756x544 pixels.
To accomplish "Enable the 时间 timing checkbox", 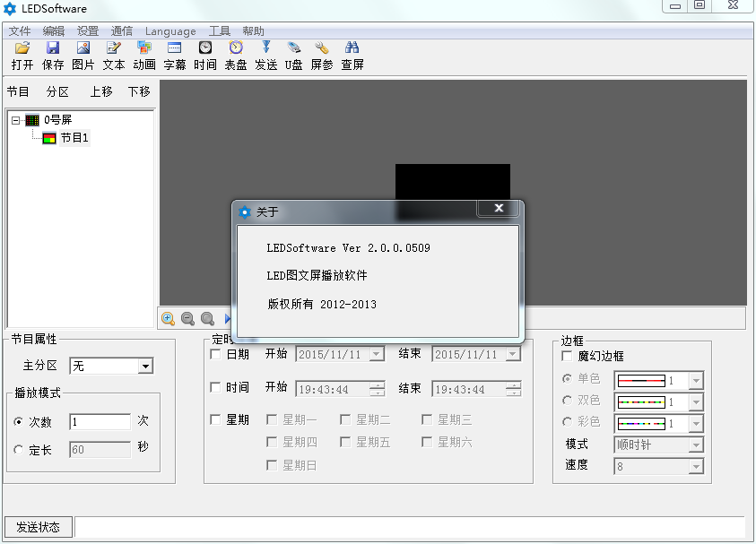I will point(215,387).
